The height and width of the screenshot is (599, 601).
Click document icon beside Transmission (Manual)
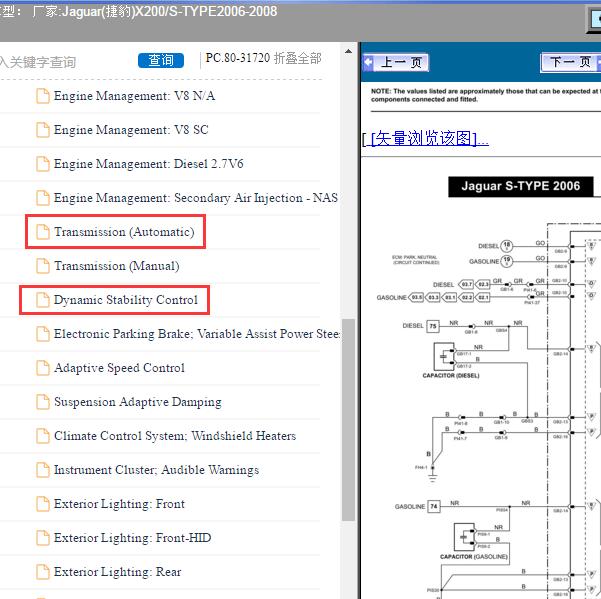coord(43,266)
